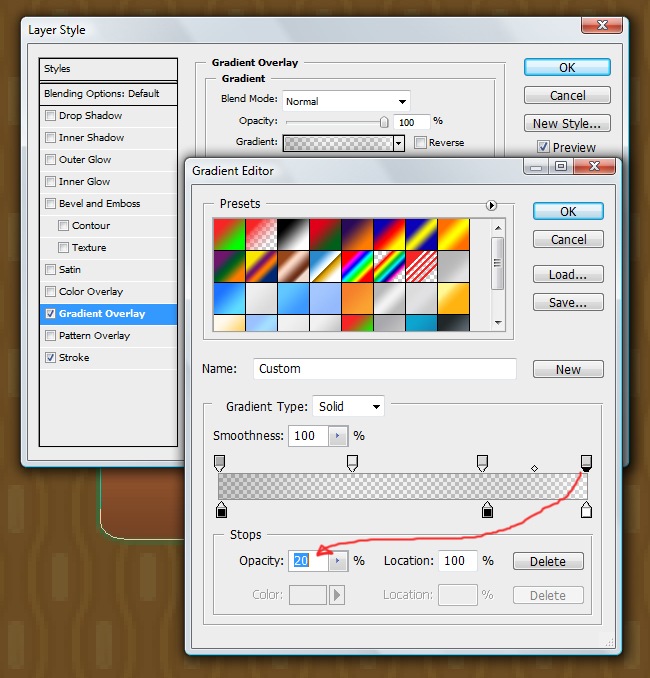Open the gradient presets flyout menu arrow
This screenshot has width=650, height=678.
(x=491, y=205)
